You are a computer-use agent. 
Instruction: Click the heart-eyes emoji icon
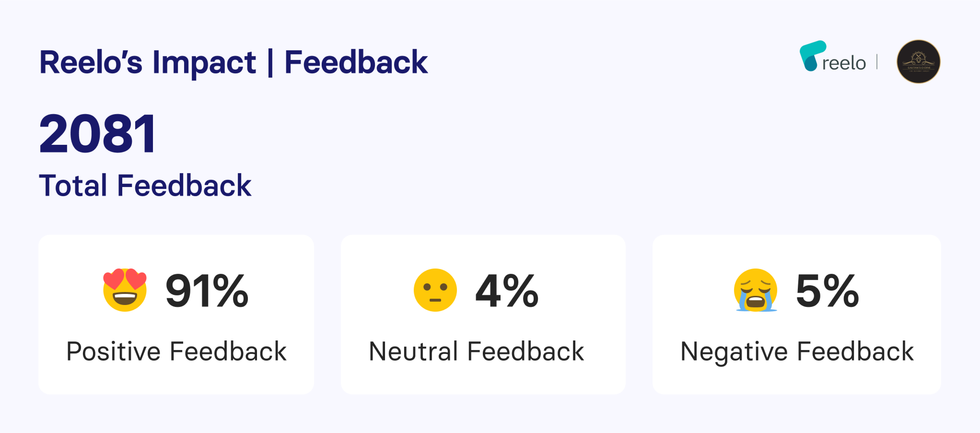125,290
